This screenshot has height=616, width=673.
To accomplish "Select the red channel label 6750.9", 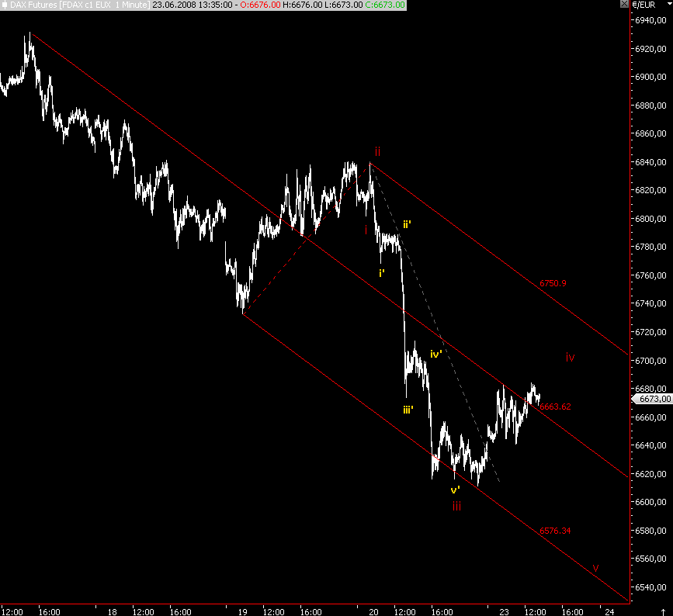I will click(x=553, y=283).
